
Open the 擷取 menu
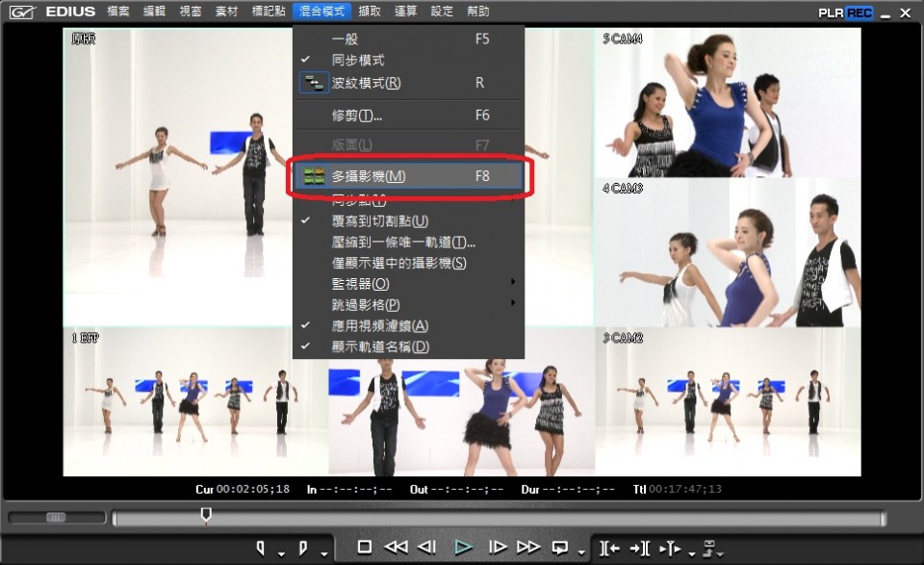pos(370,12)
